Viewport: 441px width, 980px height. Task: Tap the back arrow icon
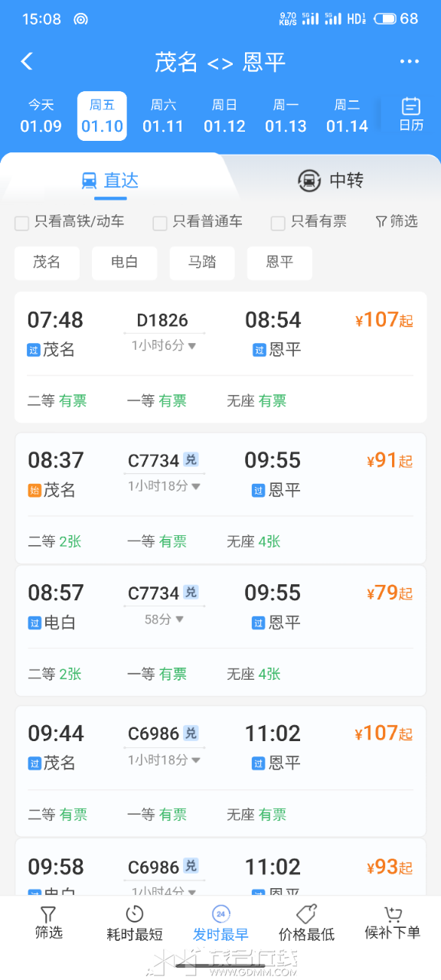(27, 61)
